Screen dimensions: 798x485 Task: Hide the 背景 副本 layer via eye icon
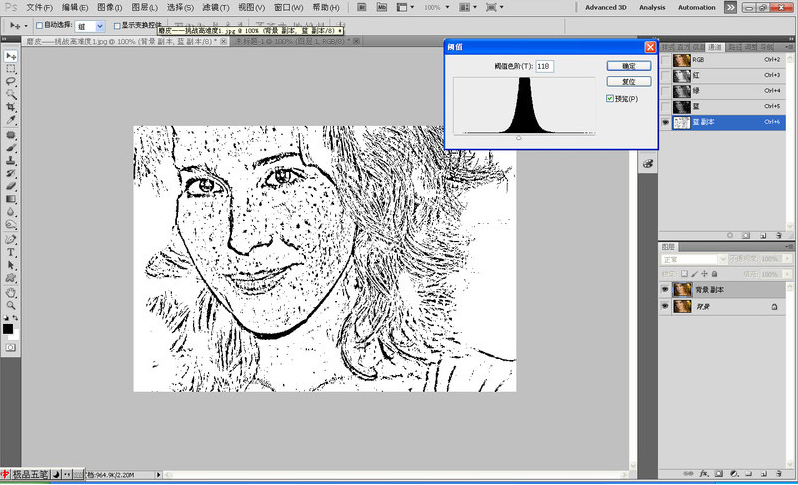click(666, 289)
